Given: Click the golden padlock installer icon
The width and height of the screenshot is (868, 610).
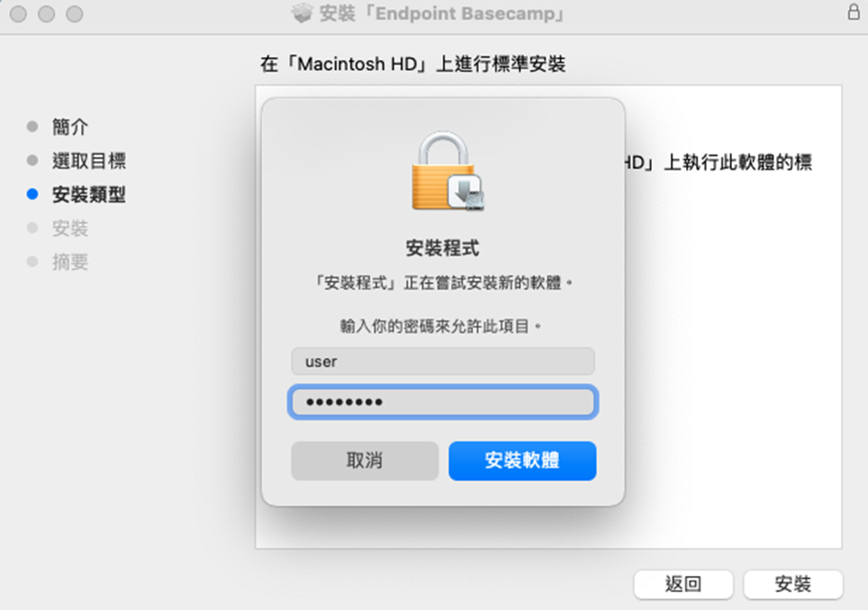Looking at the screenshot, I should click(448, 171).
